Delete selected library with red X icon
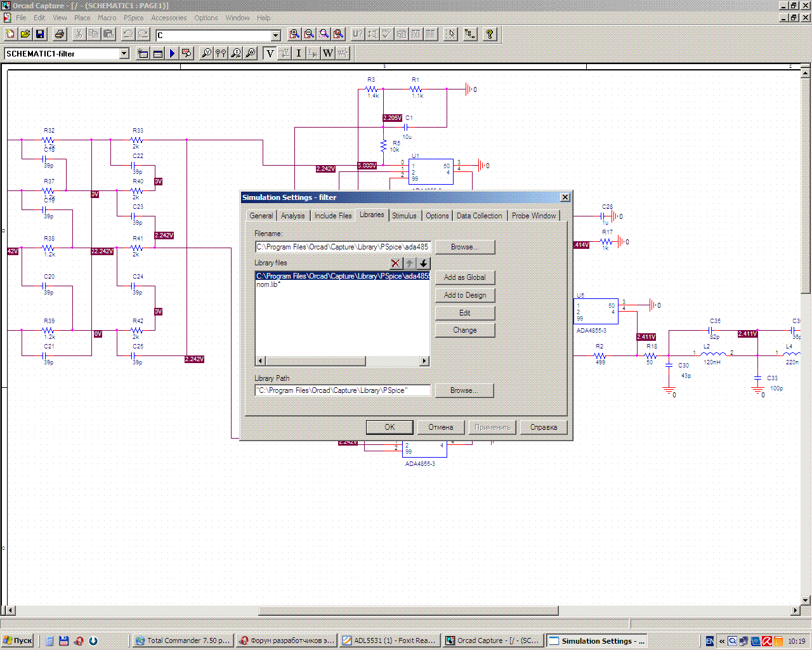Screen dimensions: 812x650 click(396, 263)
